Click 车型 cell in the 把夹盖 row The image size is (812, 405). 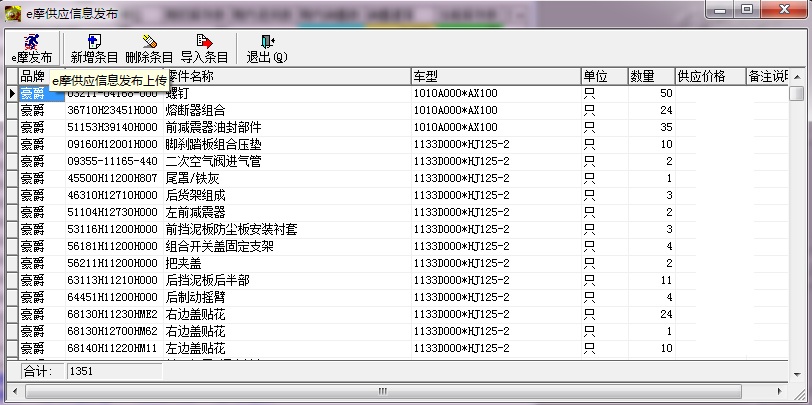(496, 264)
